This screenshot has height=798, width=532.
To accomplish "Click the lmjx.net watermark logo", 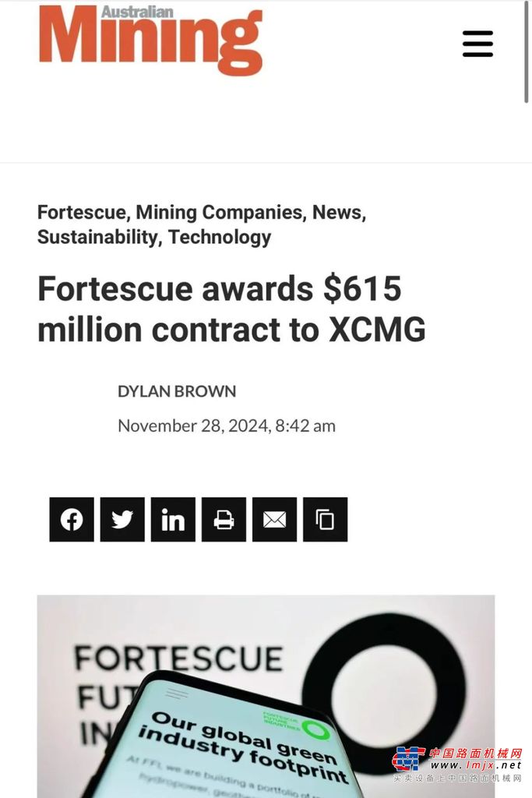I will click(x=457, y=764).
